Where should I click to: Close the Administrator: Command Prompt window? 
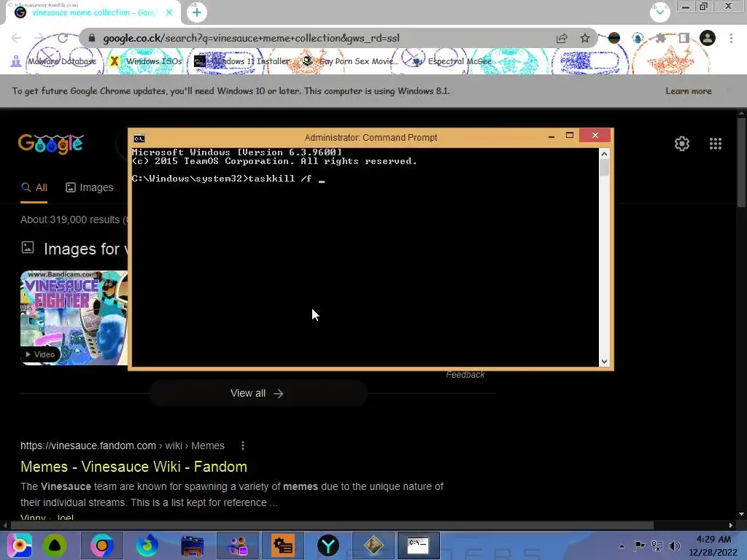(595, 136)
